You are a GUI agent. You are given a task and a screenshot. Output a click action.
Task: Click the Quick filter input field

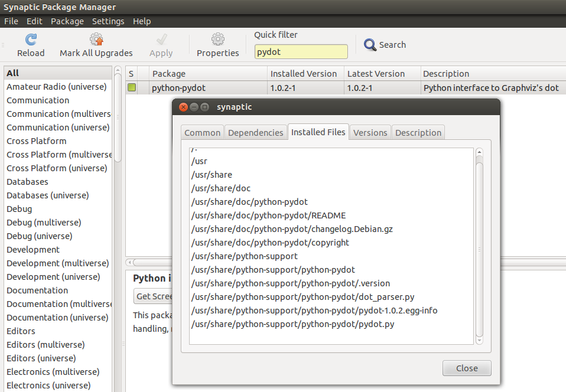coord(301,51)
